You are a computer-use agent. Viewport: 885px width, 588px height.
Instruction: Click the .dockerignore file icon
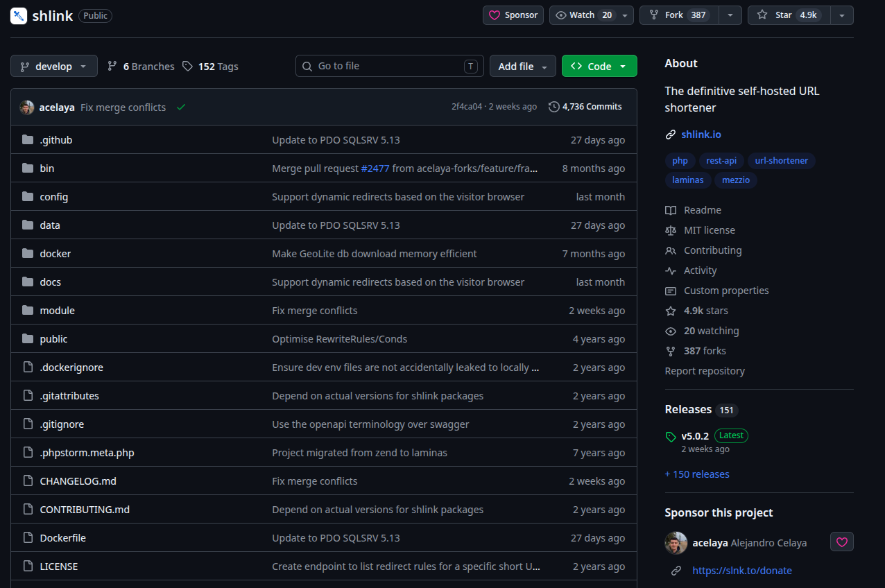pyautogui.click(x=28, y=367)
